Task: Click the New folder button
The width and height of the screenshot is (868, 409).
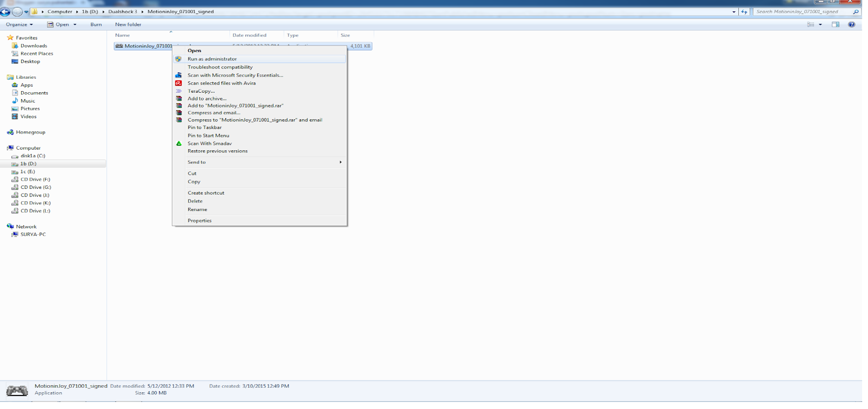Action: pos(128,24)
